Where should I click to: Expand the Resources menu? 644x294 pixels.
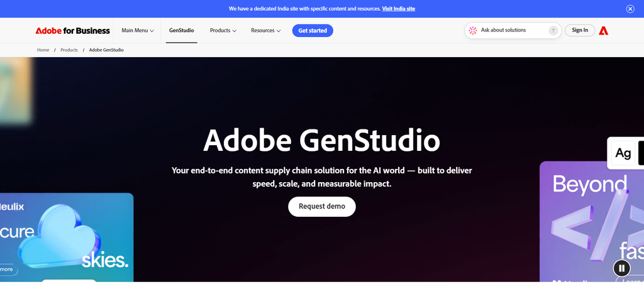266,30
